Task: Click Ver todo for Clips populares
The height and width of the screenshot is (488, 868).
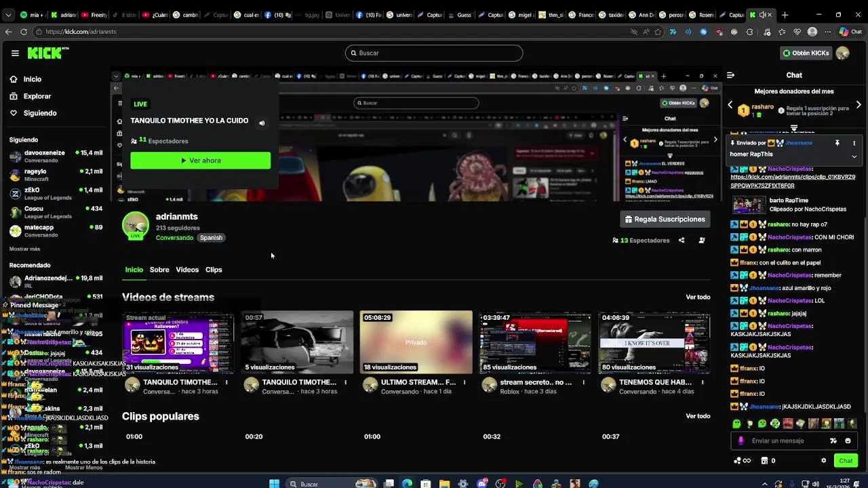Action: click(x=698, y=416)
